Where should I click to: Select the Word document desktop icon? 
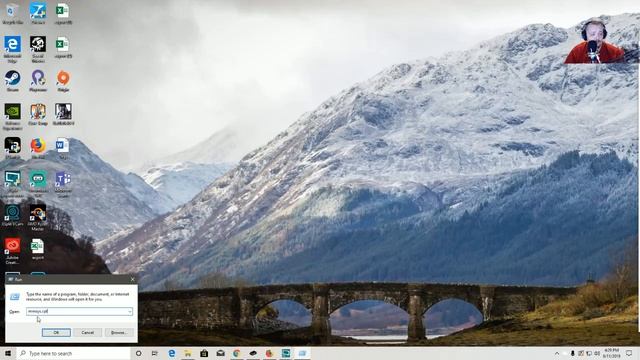click(63, 148)
